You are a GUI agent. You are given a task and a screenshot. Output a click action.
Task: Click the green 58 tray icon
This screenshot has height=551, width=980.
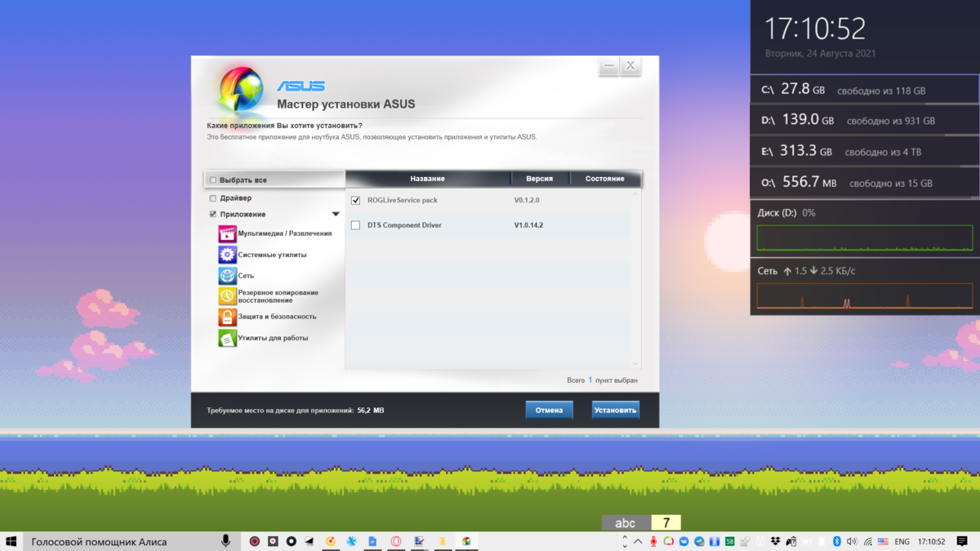[x=730, y=542]
